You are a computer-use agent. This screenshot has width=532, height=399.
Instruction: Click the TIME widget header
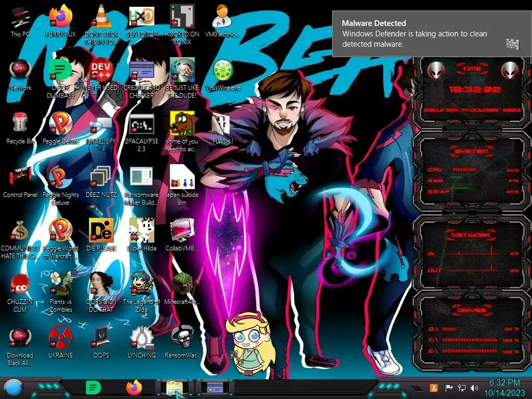472,69
